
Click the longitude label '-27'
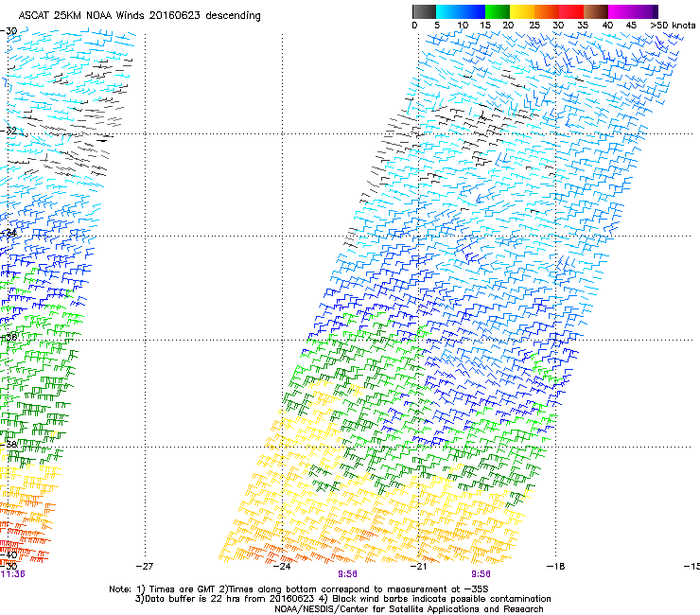[145, 567]
